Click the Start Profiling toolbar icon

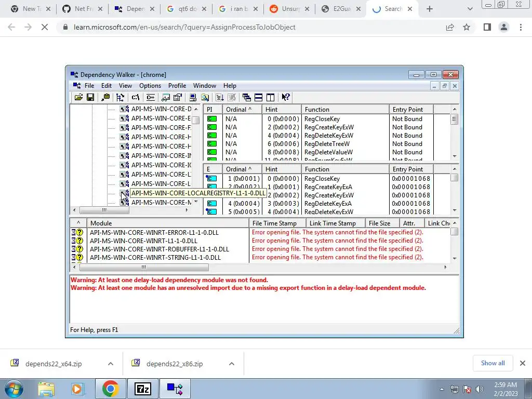(x=220, y=97)
